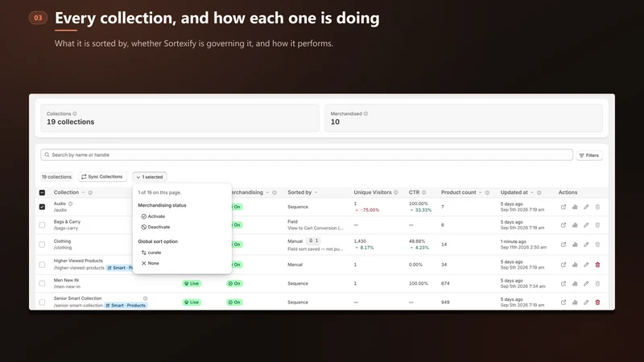This screenshot has height=362, width=644.
Task: Check the Senior Smart Collection row checkbox
Action: (x=42, y=302)
